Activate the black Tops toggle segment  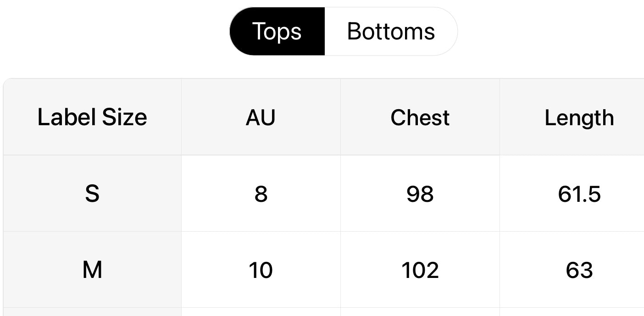[x=277, y=32]
